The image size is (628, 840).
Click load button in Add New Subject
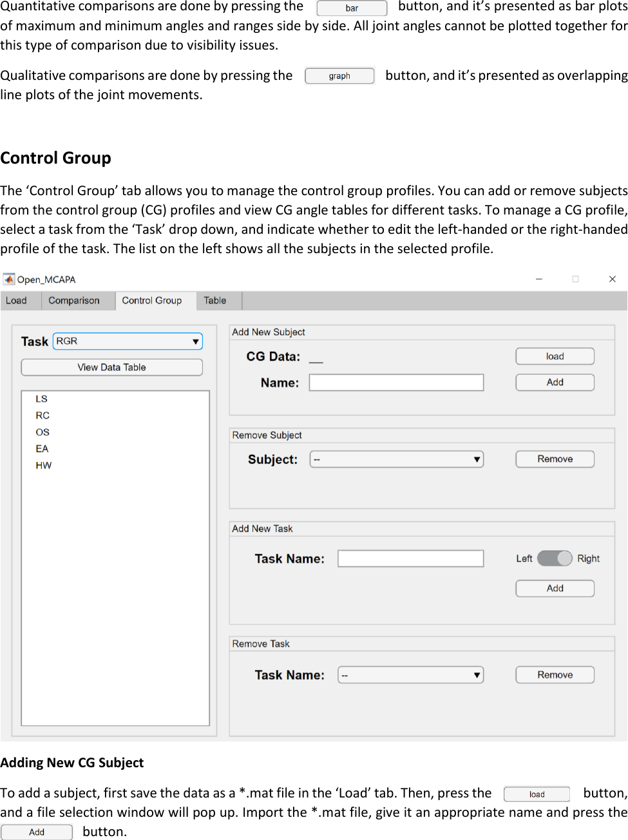555,356
